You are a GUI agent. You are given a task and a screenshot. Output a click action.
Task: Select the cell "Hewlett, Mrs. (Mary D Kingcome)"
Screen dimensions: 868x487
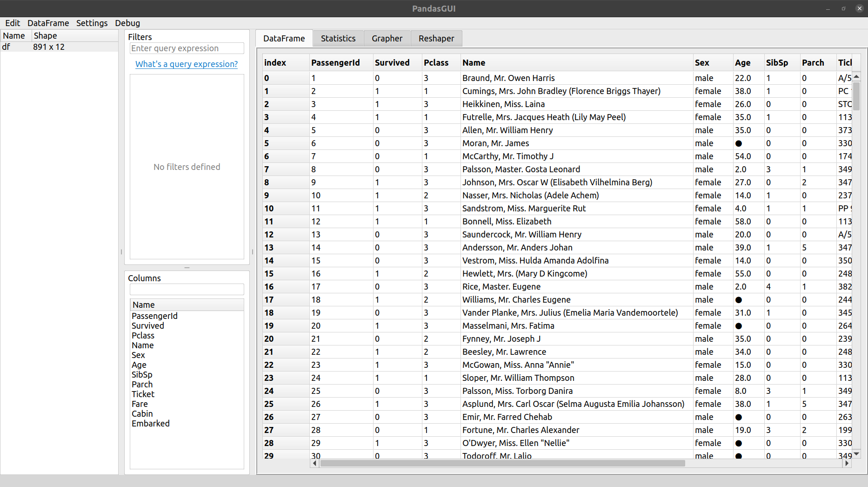[577, 274]
